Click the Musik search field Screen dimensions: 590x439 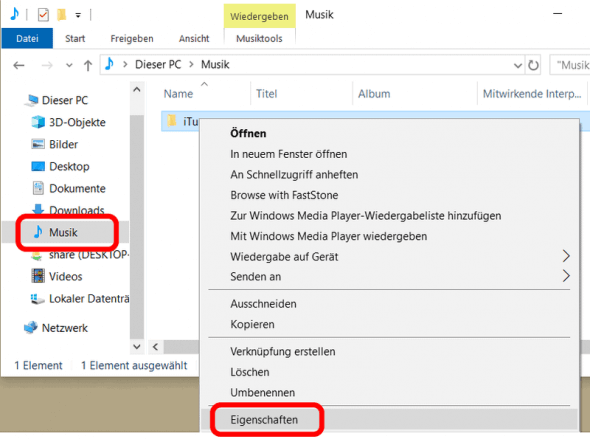570,65
